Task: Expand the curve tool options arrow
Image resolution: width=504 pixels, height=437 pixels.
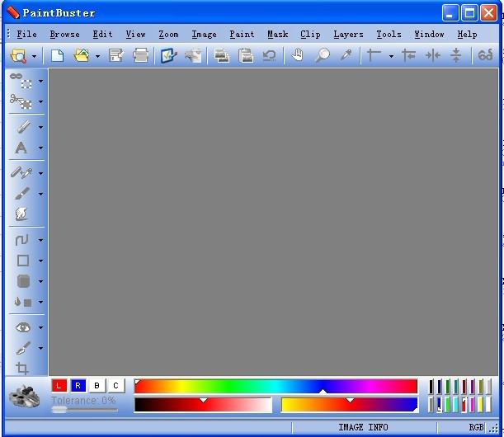Action: click(40, 240)
